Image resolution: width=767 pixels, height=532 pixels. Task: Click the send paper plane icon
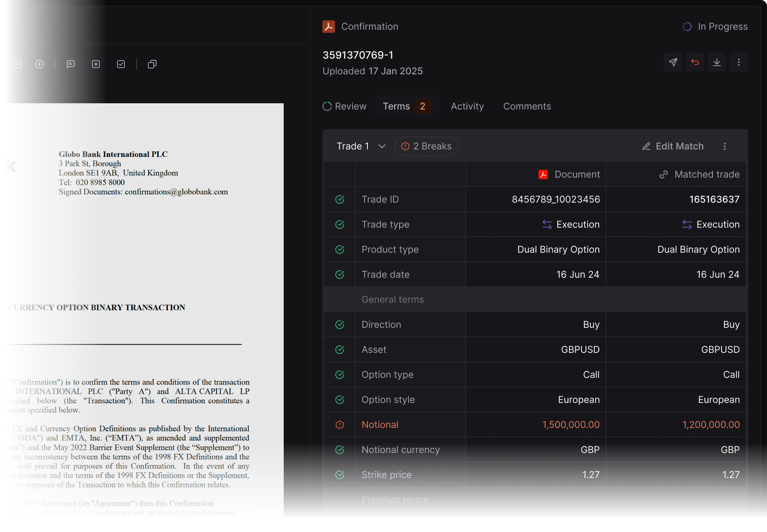[x=673, y=62]
